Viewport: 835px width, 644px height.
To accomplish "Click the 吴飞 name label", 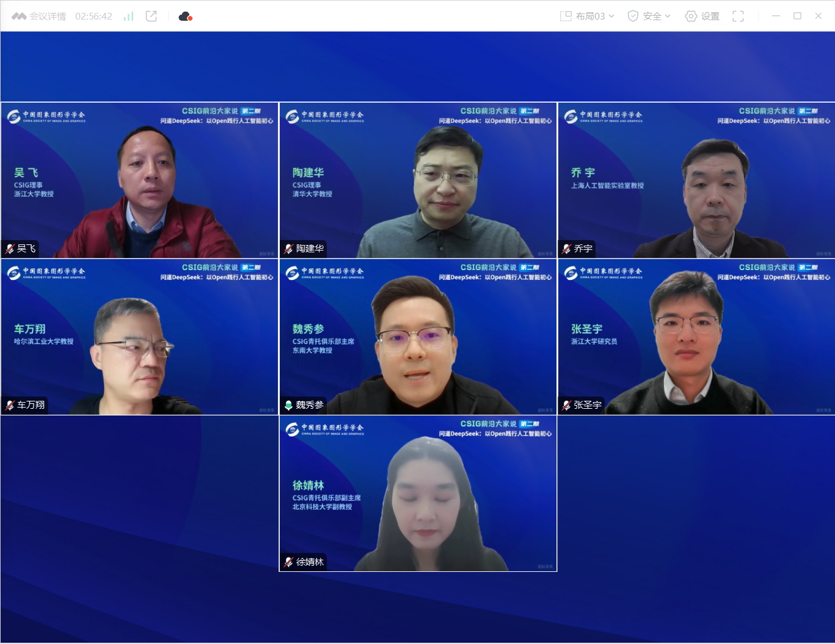I will [26, 249].
